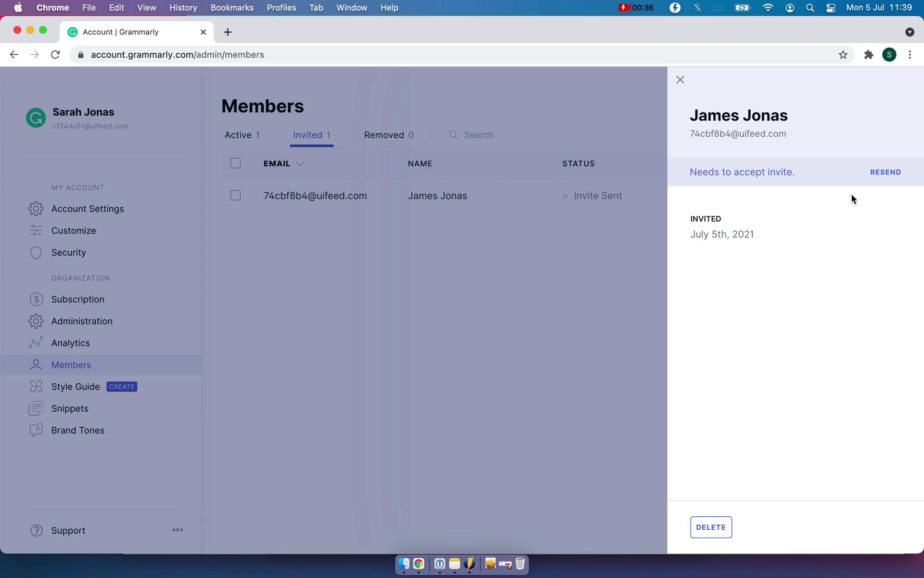Viewport: 924px width, 578px height.
Task: Open Chrome's three-dot menu
Action: (910, 55)
